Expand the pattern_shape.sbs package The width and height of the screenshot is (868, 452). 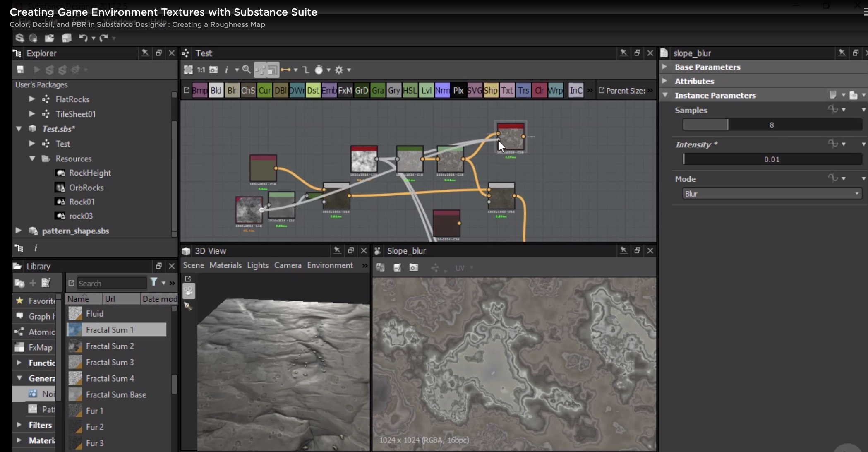(x=19, y=230)
